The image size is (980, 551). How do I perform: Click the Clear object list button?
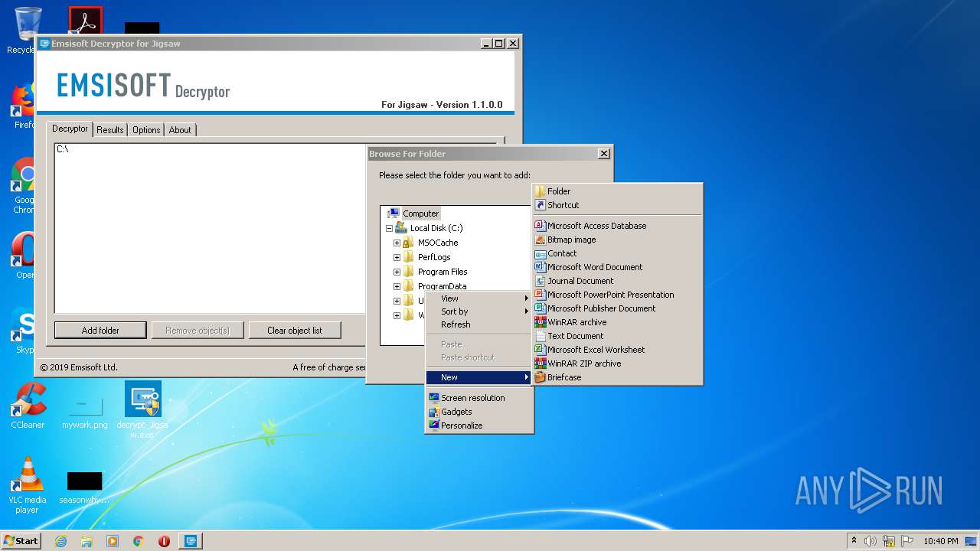[295, 331]
